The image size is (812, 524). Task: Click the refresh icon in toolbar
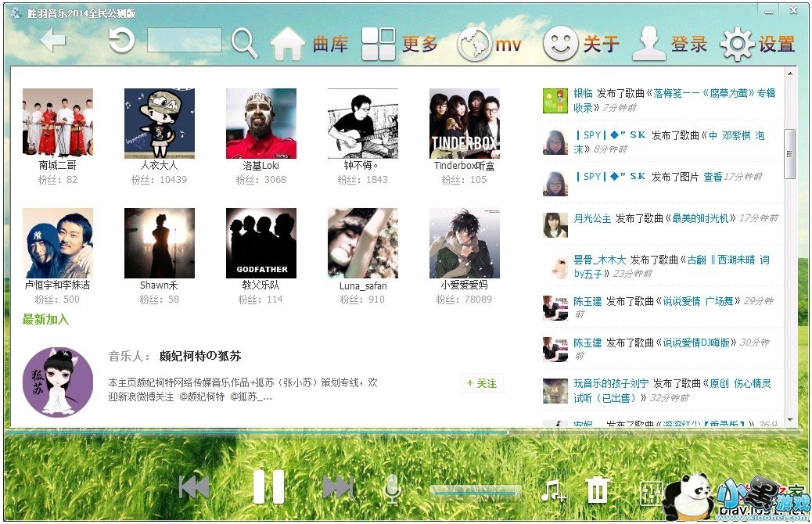click(x=122, y=41)
